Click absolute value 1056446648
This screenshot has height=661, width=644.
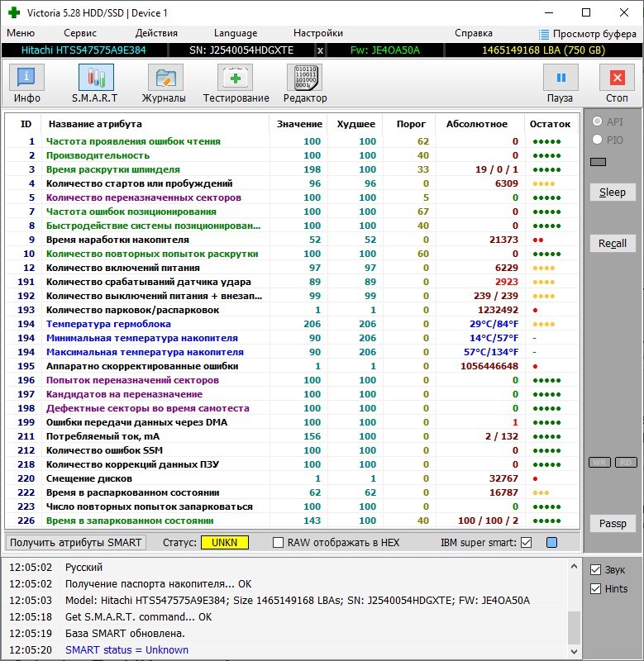[489, 366]
